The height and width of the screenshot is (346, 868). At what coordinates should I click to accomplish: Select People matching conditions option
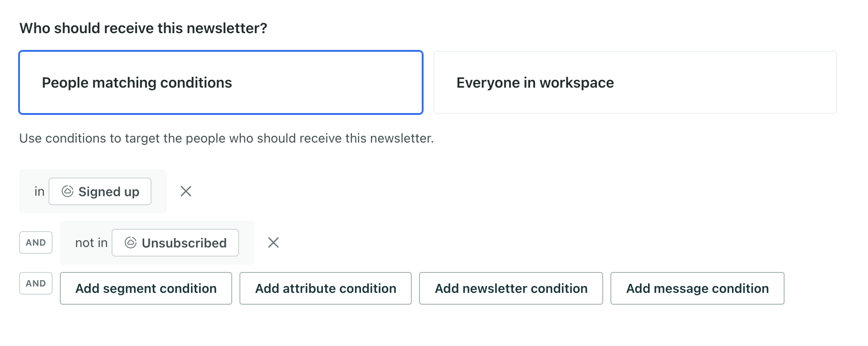pos(221,82)
